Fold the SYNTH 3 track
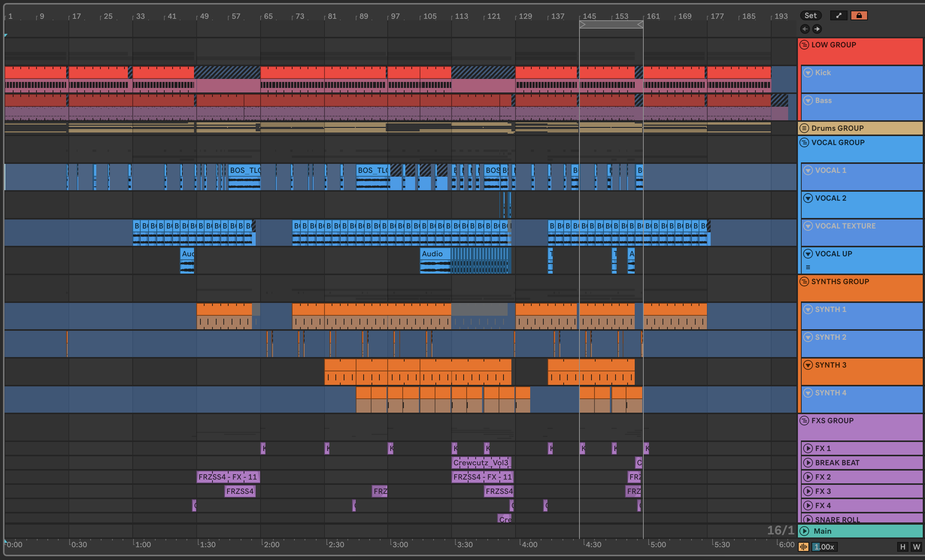Image resolution: width=925 pixels, height=560 pixels. 808,365
